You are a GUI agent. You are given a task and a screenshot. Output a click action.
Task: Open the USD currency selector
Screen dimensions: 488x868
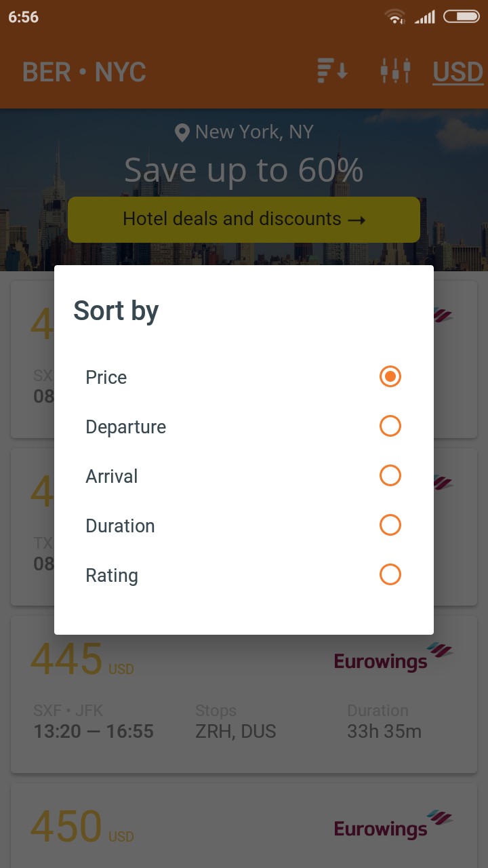(x=457, y=72)
